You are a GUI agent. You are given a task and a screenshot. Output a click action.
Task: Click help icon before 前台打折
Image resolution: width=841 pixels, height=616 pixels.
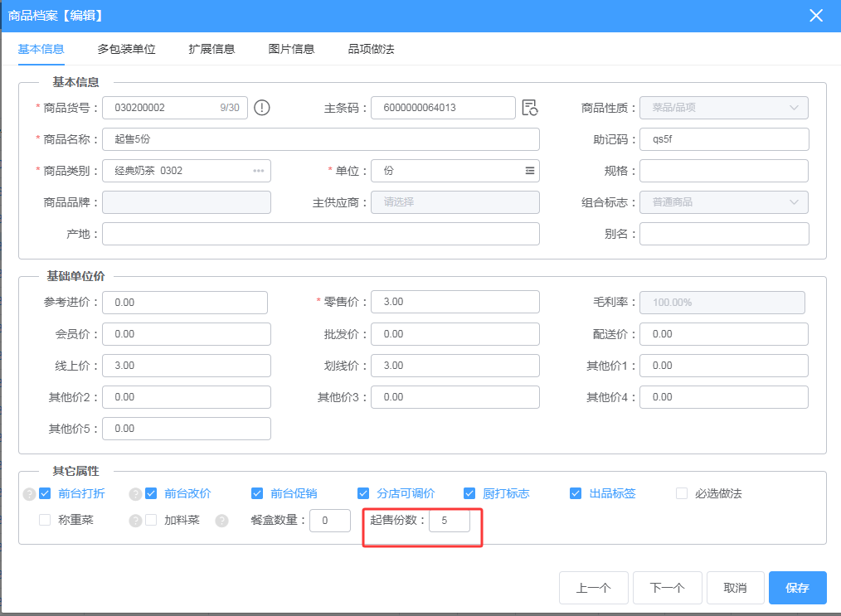[x=29, y=494]
